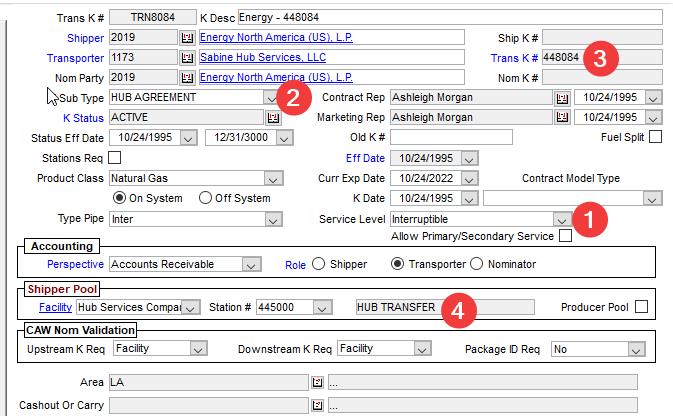Image resolution: width=673 pixels, height=416 pixels.
Task: Click the K Status lookup icon
Action: pos(271,117)
